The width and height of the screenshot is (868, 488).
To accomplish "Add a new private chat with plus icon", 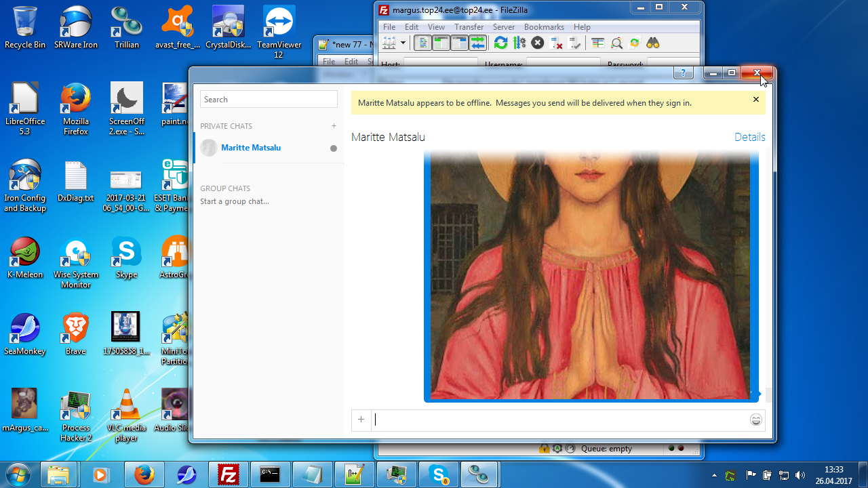I will click(x=334, y=126).
